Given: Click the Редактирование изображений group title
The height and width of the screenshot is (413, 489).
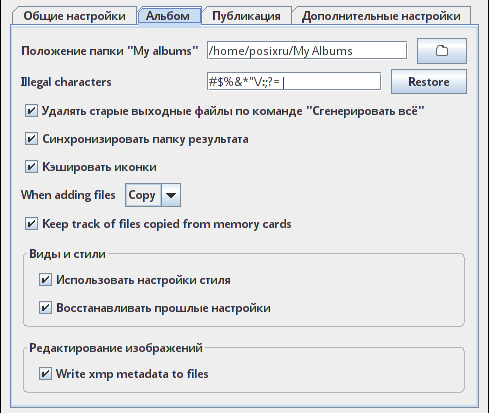Looking at the screenshot, I should [116, 348].
